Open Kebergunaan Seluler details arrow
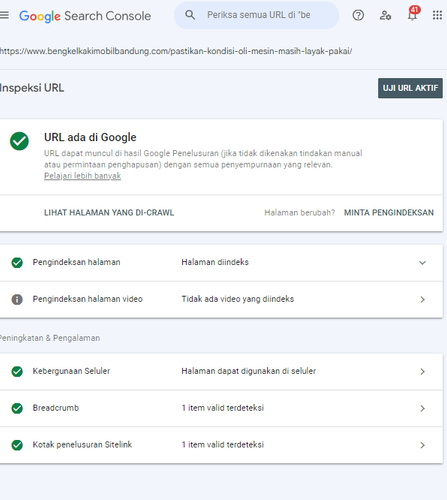The image size is (447, 500). point(422,372)
